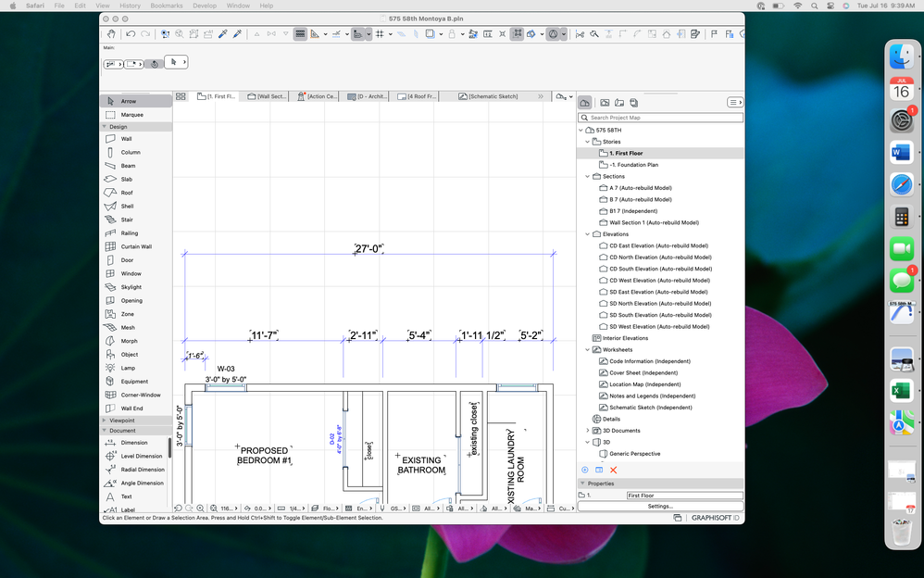The height and width of the screenshot is (578, 924).
Task: Collapse the Design section of the toolbox
Action: click(x=104, y=127)
